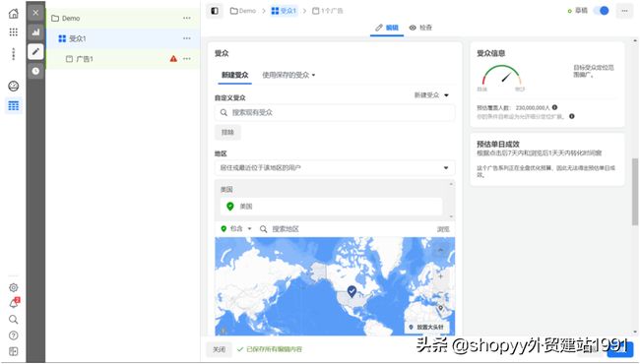
Task: Toggle the draft publish switch
Action: tap(602, 11)
